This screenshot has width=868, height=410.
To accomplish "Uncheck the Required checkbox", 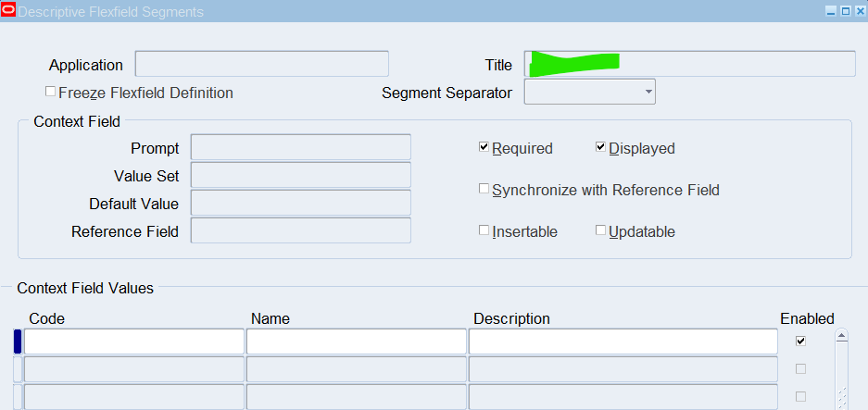I will 484,147.
